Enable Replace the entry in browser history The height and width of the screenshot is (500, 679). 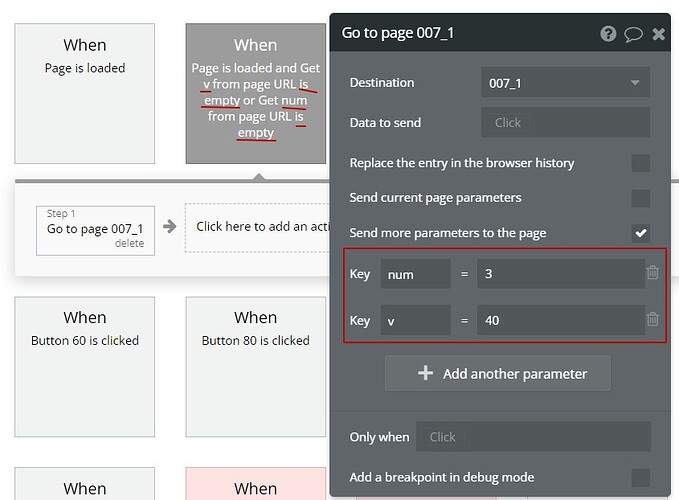point(640,163)
